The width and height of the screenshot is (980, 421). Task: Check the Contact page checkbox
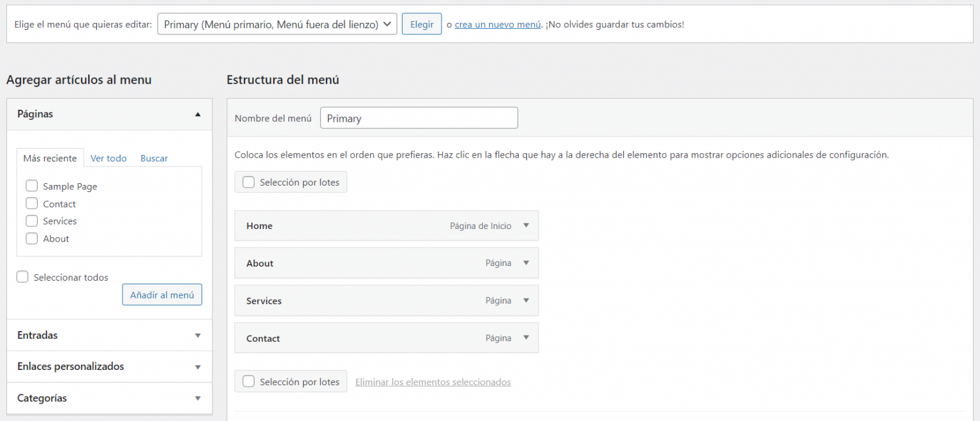coord(31,203)
